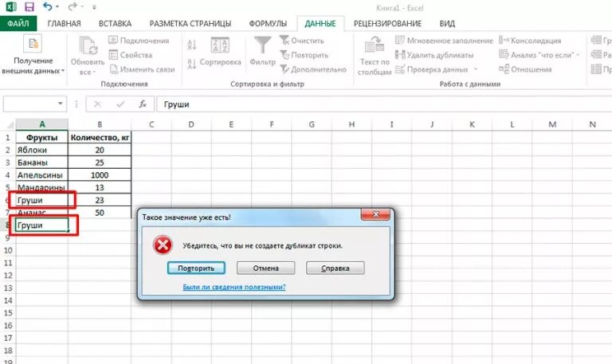Open Анализ "что если" dropdown

(x=539, y=55)
